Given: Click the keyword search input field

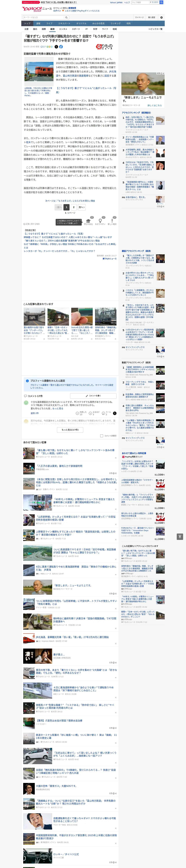Looking at the screenshot, I should click(x=44, y=18).
